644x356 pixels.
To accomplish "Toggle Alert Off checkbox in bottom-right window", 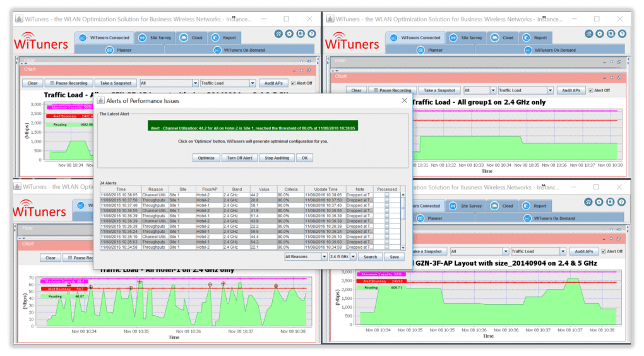I will 604,251.
